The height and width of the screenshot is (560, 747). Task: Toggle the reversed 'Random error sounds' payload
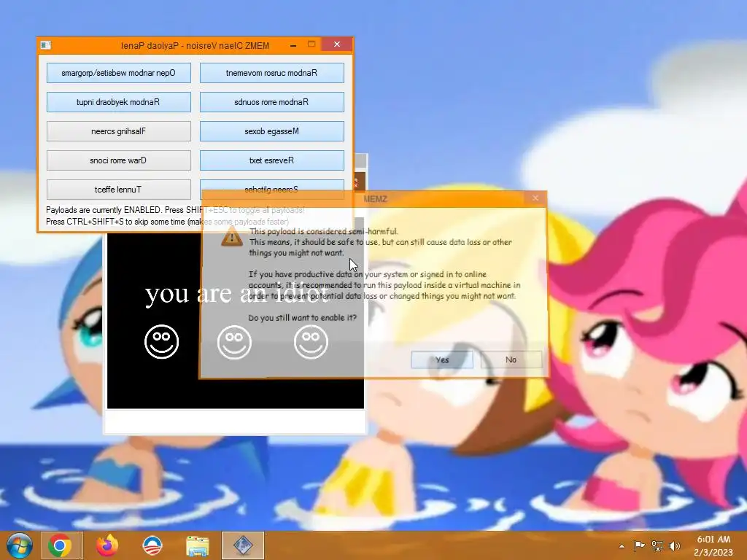point(271,102)
